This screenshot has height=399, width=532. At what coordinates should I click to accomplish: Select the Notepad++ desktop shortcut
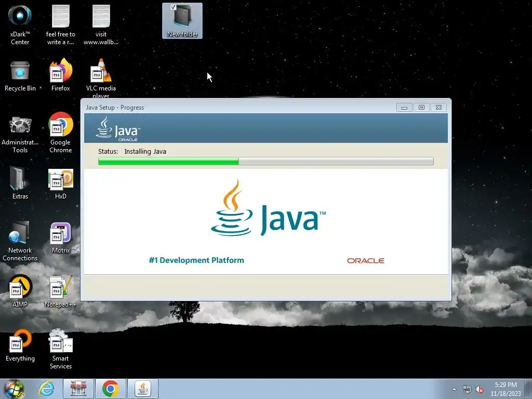(x=60, y=292)
